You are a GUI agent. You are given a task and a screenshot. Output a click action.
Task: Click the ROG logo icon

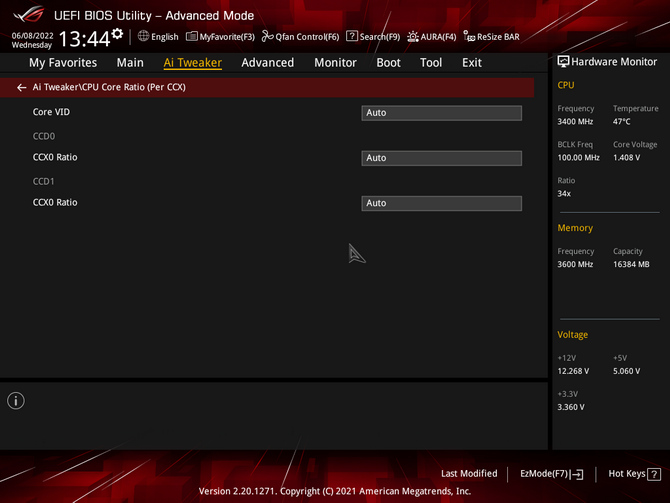pos(28,14)
